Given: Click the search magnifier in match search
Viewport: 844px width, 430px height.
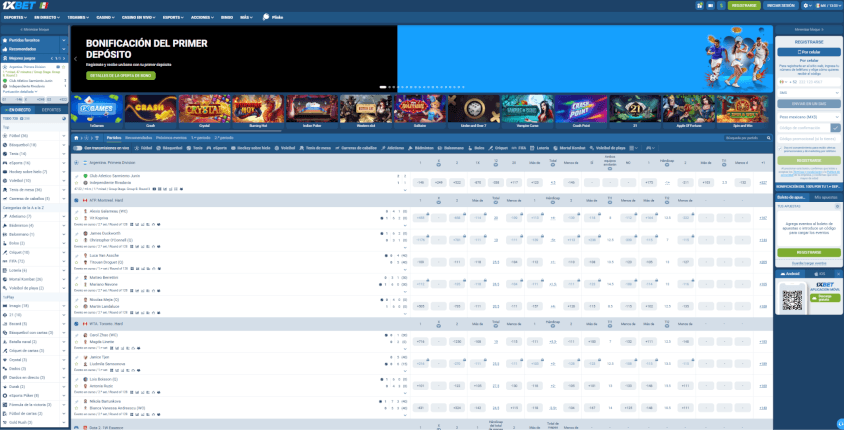Looking at the screenshot, I should (x=769, y=138).
